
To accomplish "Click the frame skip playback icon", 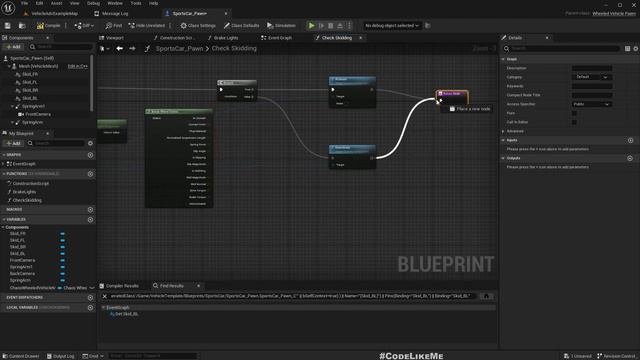I will pos(321,26).
